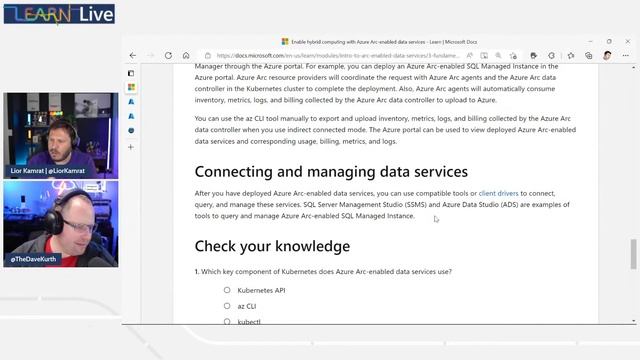The width and height of the screenshot is (640, 360).
Task: Click the forward navigation arrow
Action: pyautogui.click(x=150, y=56)
